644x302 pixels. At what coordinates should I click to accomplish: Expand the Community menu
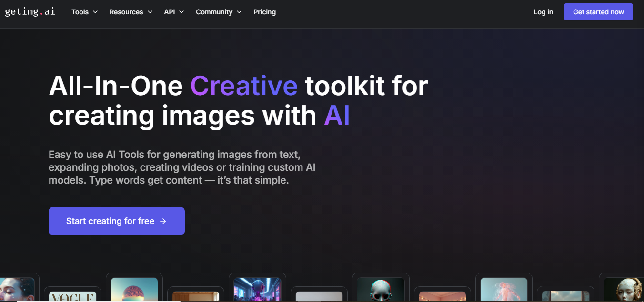219,12
